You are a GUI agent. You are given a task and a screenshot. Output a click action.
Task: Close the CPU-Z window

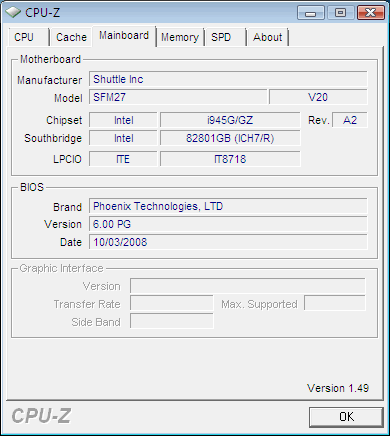370,13
